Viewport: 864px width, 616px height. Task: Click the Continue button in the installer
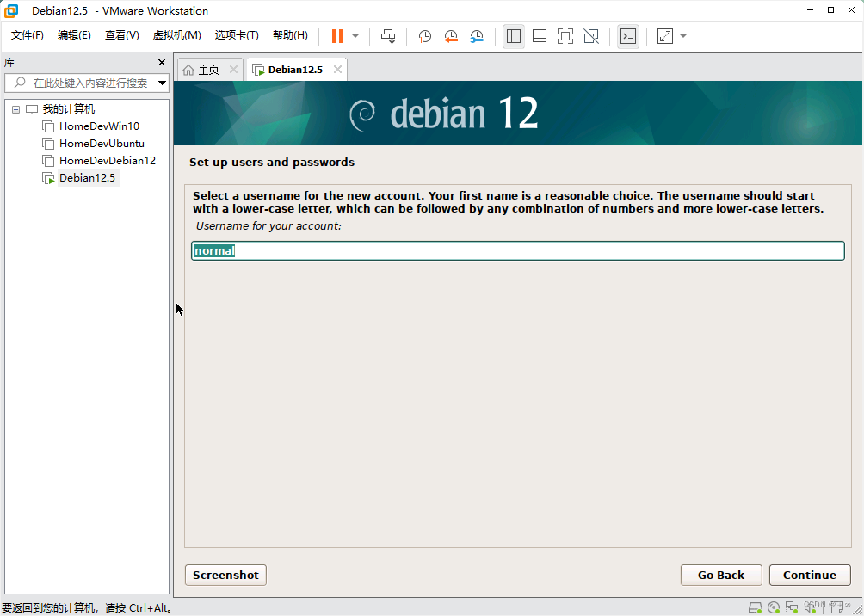click(x=809, y=575)
